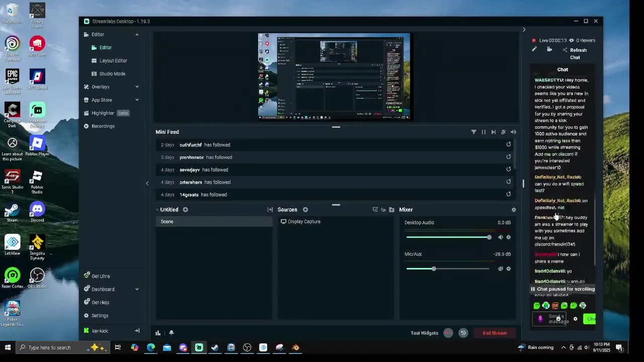Viewport: 644px width, 362px height.
Task: Click the Mini Feed speaker volume icon
Action: pos(513,132)
